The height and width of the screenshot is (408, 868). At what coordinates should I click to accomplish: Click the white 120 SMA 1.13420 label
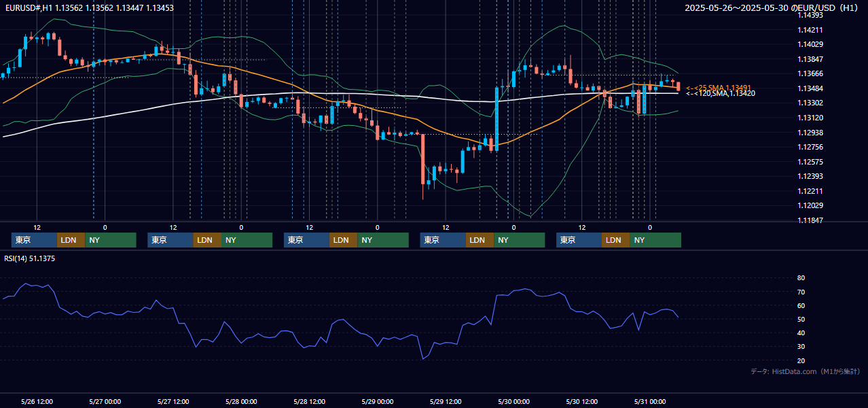720,93
